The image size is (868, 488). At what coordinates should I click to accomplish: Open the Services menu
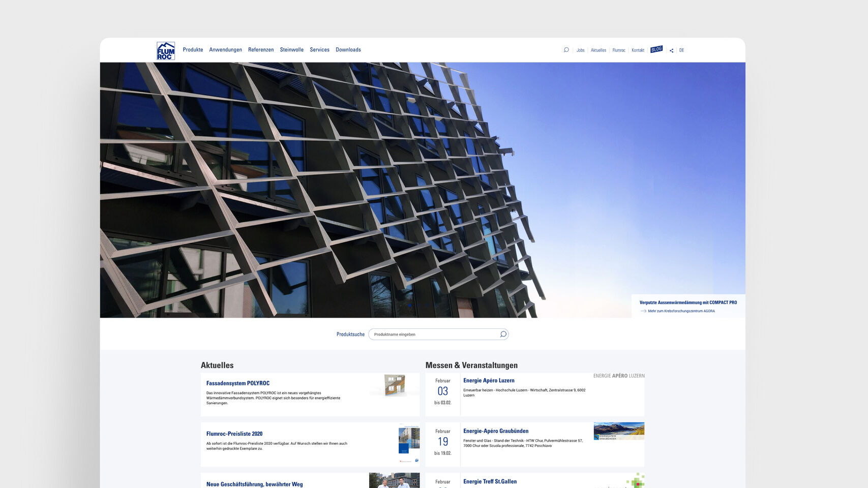(319, 50)
